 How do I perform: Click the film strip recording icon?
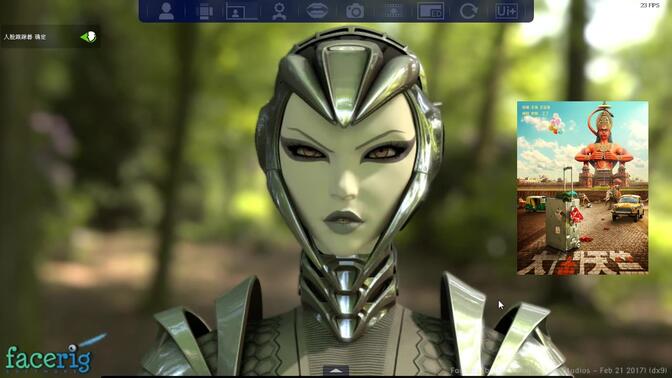393,11
